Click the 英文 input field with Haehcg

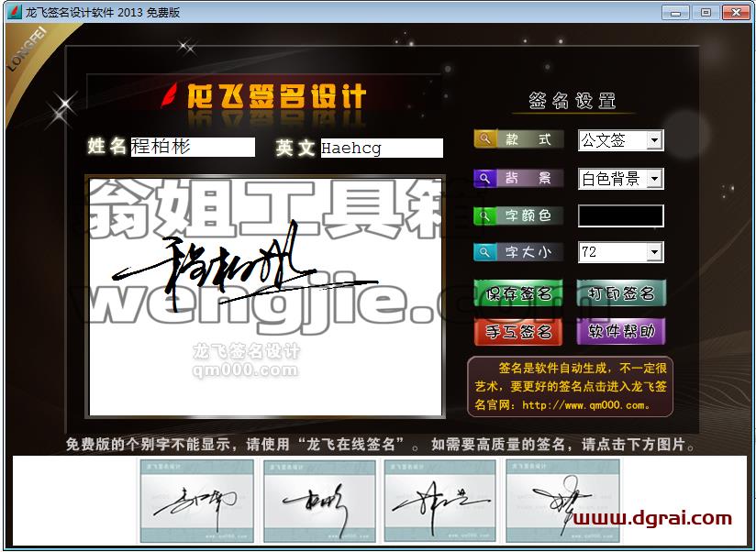tap(382, 148)
